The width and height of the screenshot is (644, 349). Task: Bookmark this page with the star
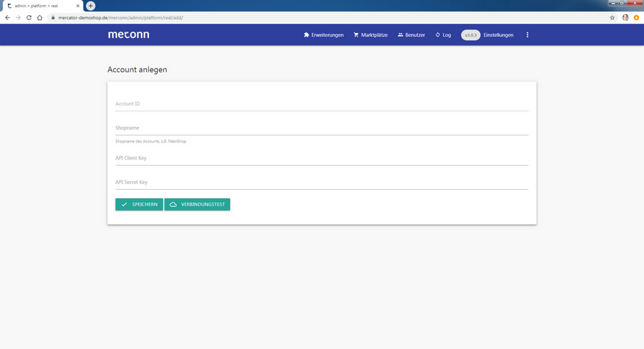pos(612,17)
